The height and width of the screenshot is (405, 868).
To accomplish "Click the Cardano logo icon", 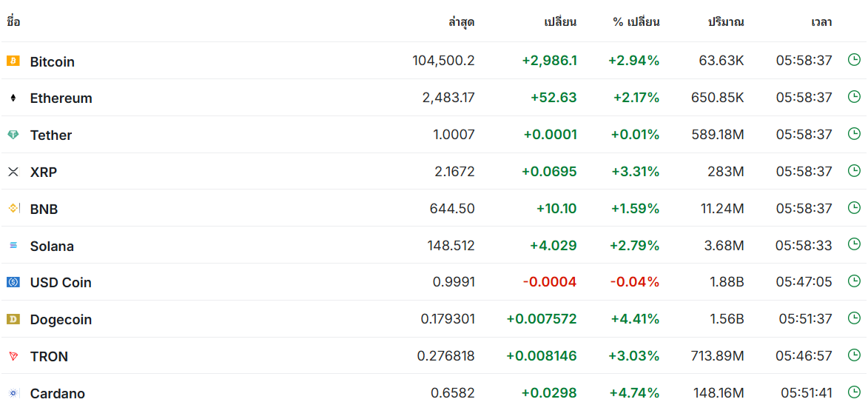I will [x=13, y=393].
